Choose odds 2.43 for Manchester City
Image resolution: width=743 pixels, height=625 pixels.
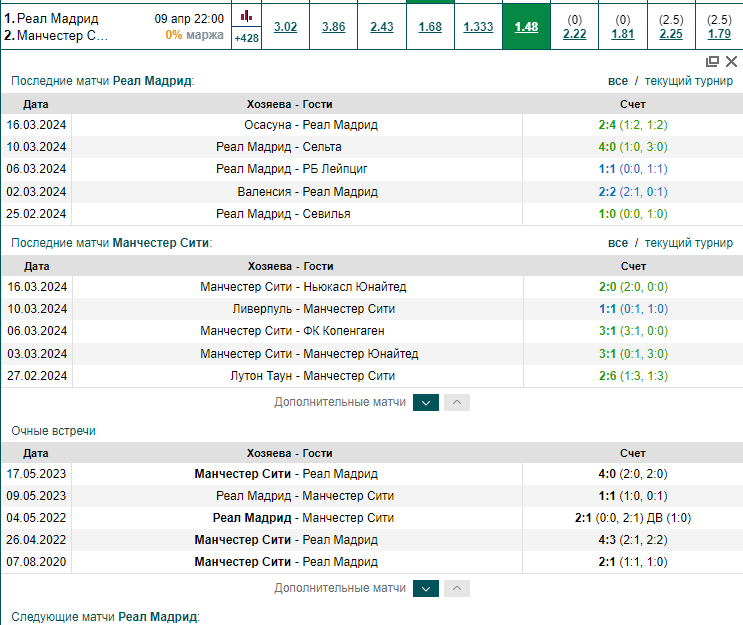[x=382, y=27]
